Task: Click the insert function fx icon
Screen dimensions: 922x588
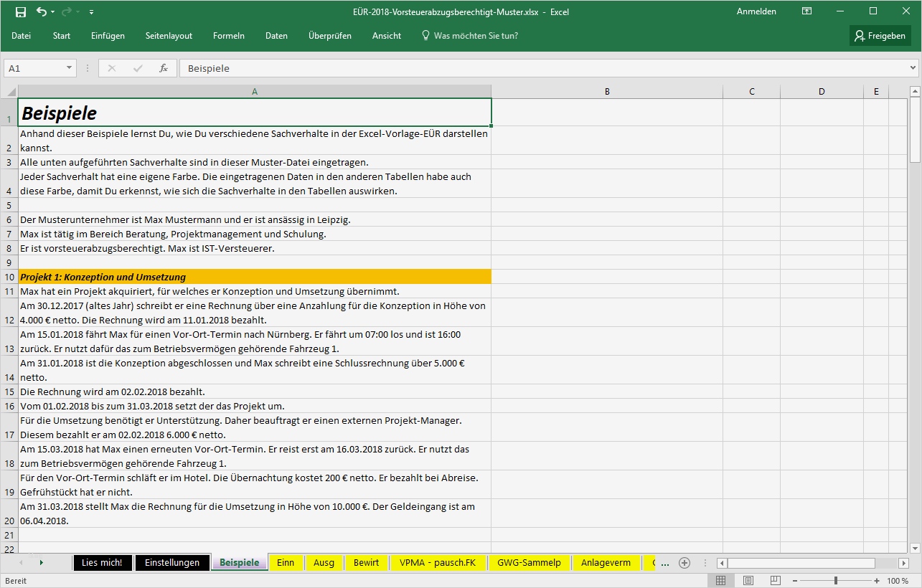Action: pos(164,68)
